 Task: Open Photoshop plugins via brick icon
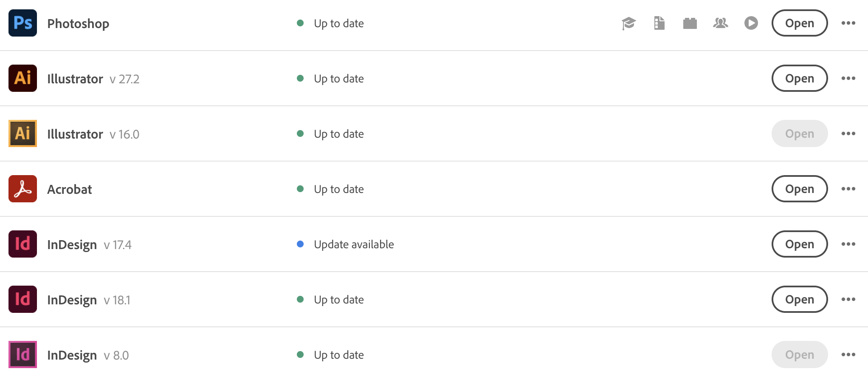click(690, 23)
